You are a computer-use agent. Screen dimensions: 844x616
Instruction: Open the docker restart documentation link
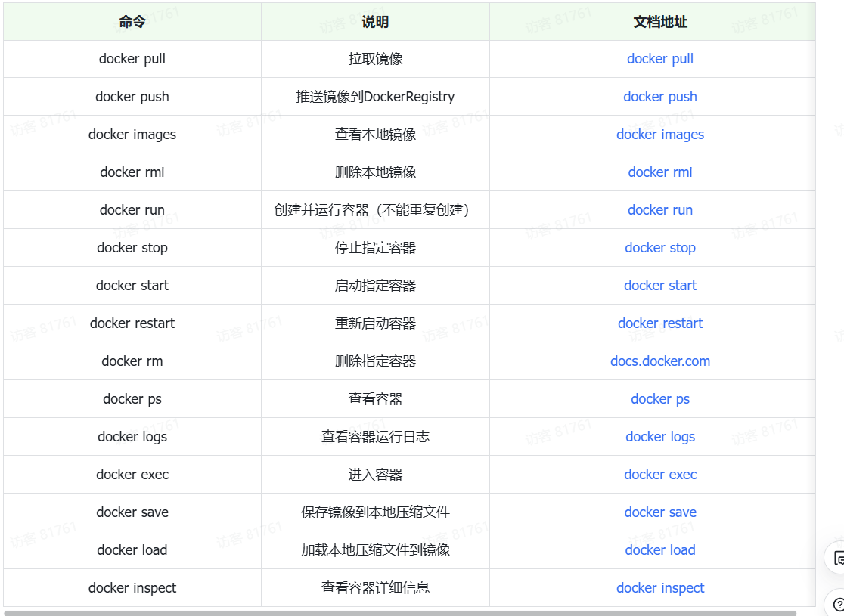[660, 323]
